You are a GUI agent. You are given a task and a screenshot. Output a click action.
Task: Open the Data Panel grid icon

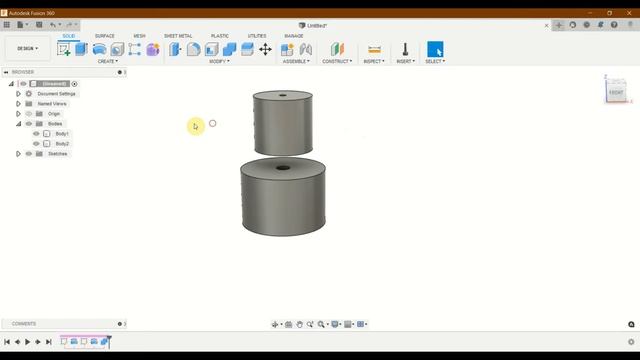(7, 25)
